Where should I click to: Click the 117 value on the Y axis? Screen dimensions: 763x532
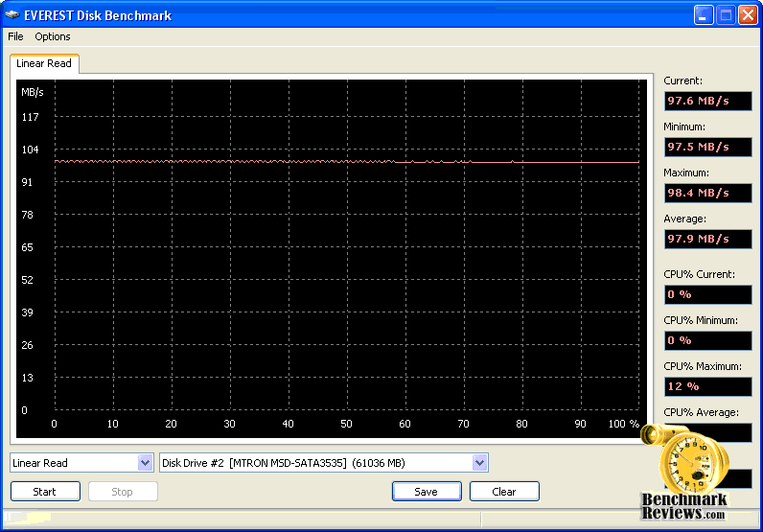30,117
